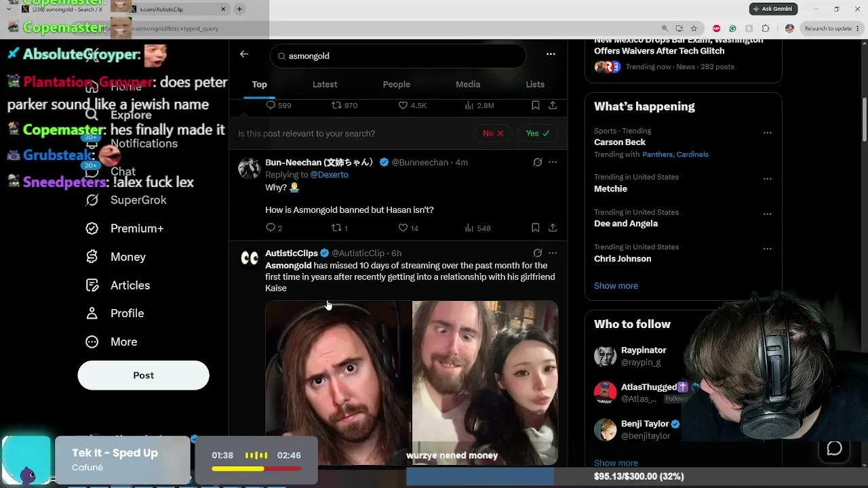This screenshot has height=488, width=868.
Task: Bookmark Bun-Neechan's post
Action: [536, 228]
